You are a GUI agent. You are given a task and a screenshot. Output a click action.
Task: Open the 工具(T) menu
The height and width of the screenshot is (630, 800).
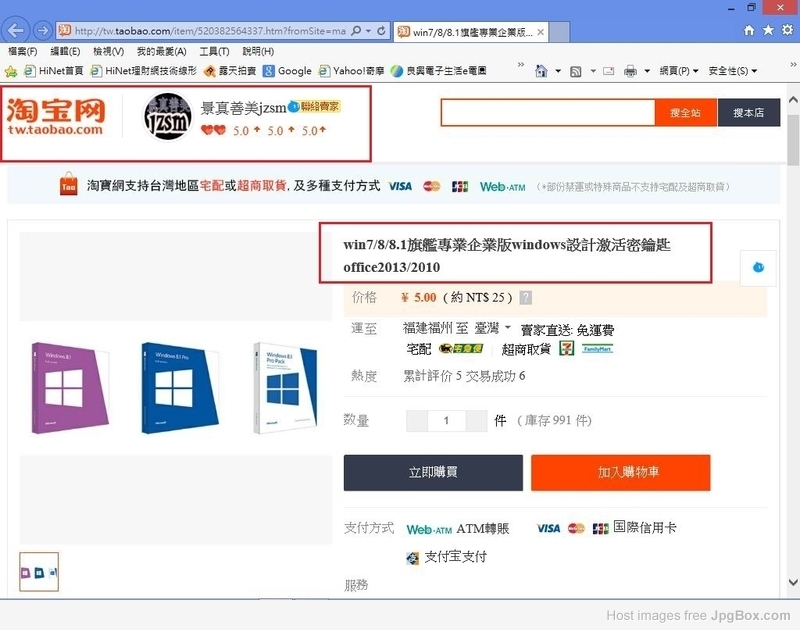[214, 51]
